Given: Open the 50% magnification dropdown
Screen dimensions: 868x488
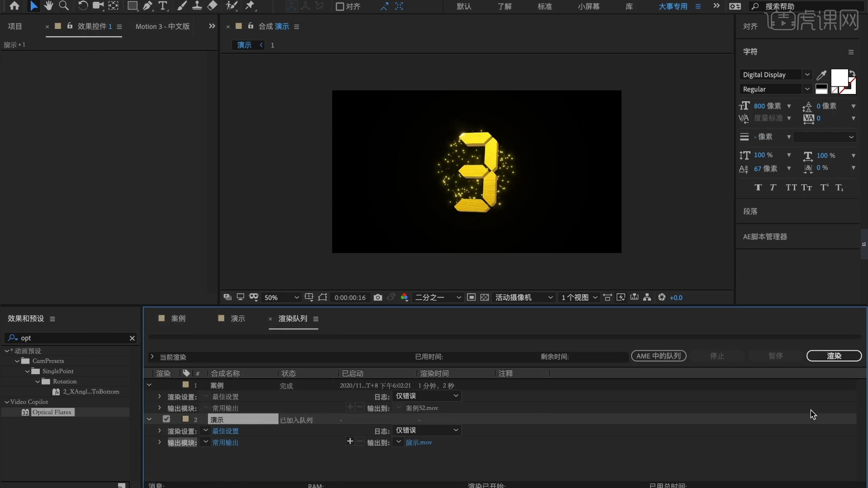Looking at the screenshot, I should click(281, 297).
